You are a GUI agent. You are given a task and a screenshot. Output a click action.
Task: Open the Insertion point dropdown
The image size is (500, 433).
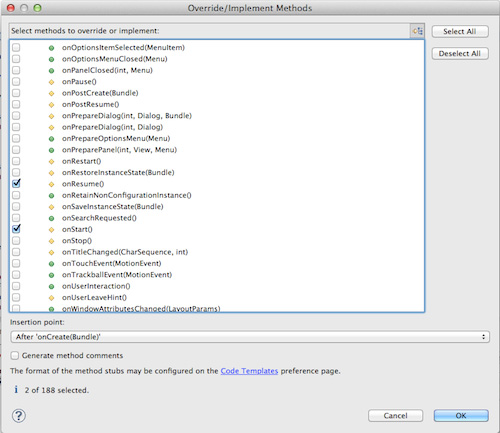click(x=250, y=337)
